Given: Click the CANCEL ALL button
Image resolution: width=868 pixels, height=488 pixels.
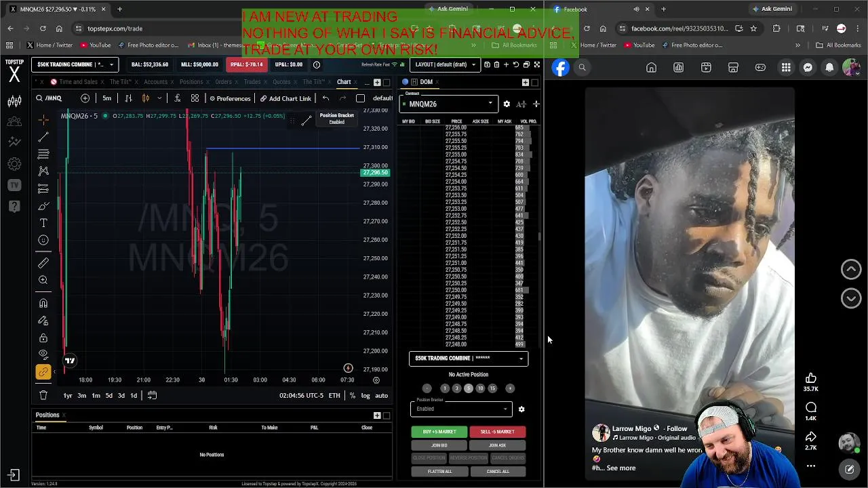Looking at the screenshot, I should (497, 471).
